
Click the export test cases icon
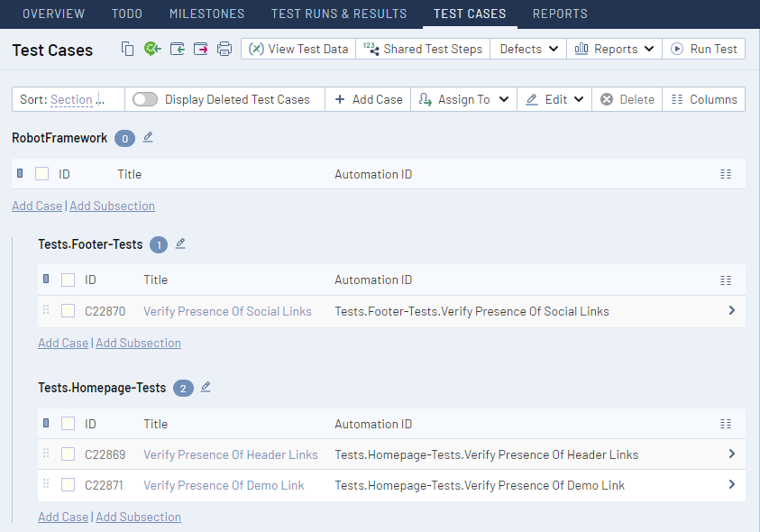(200, 49)
